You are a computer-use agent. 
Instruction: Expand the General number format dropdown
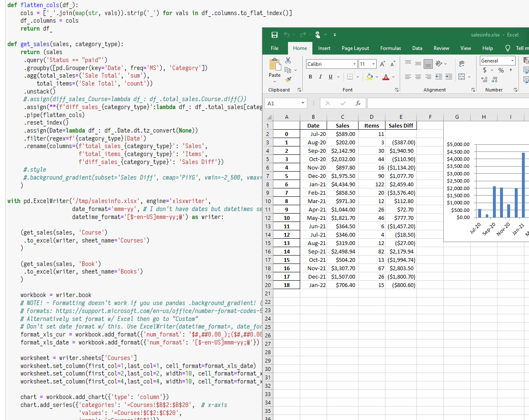pos(512,61)
